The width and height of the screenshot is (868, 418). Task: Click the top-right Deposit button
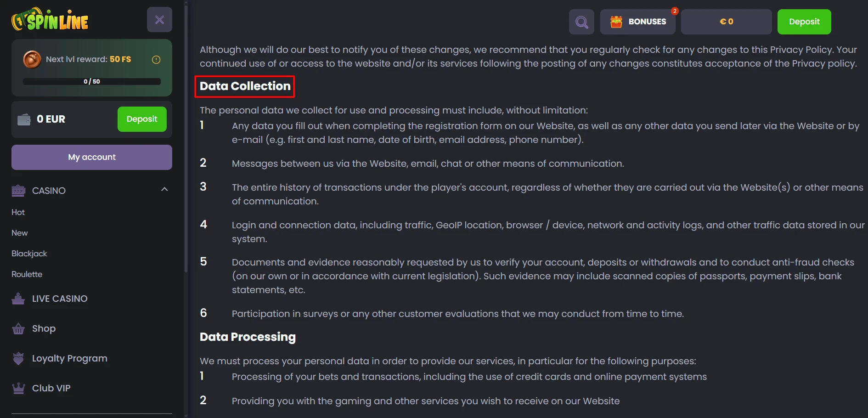click(x=804, y=22)
